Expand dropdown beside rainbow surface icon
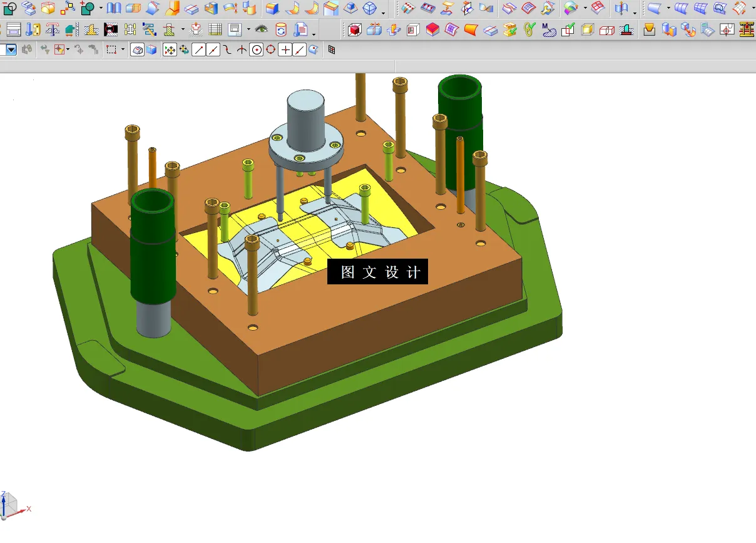 585,9
